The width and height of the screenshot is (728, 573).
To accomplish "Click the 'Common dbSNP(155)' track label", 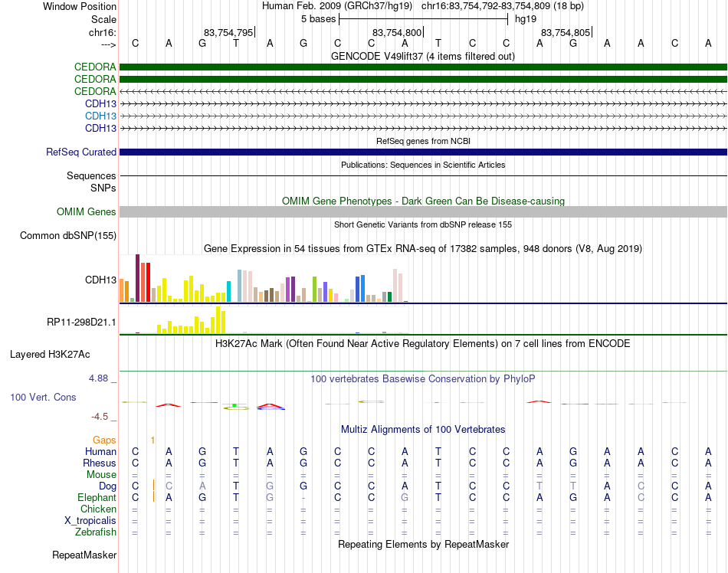I will [x=68, y=236].
